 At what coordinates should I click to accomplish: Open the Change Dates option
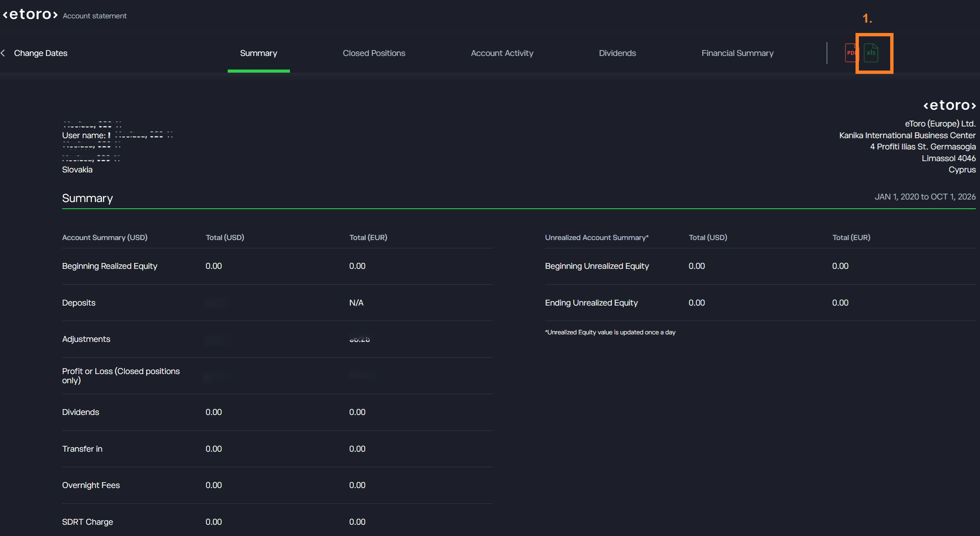tap(41, 53)
